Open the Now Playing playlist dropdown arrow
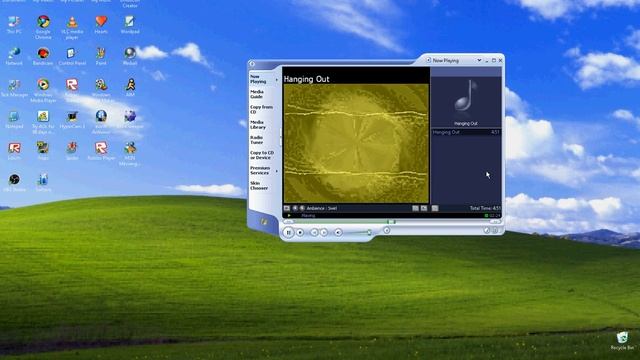The image size is (640, 360). pyautogui.click(x=479, y=60)
